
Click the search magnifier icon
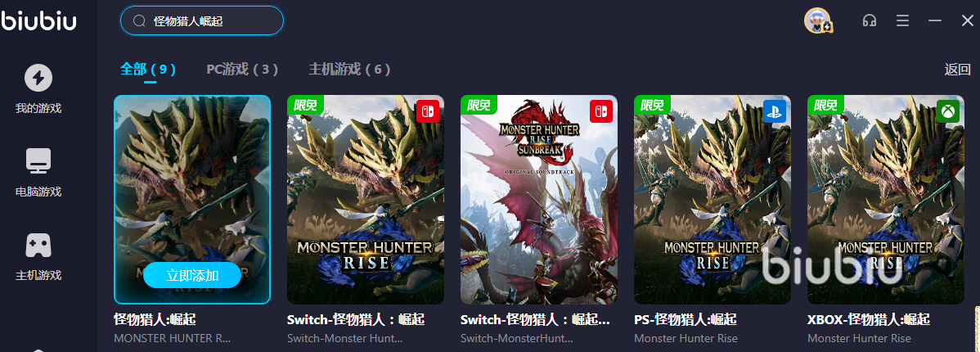pyautogui.click(x=139, y=21)
